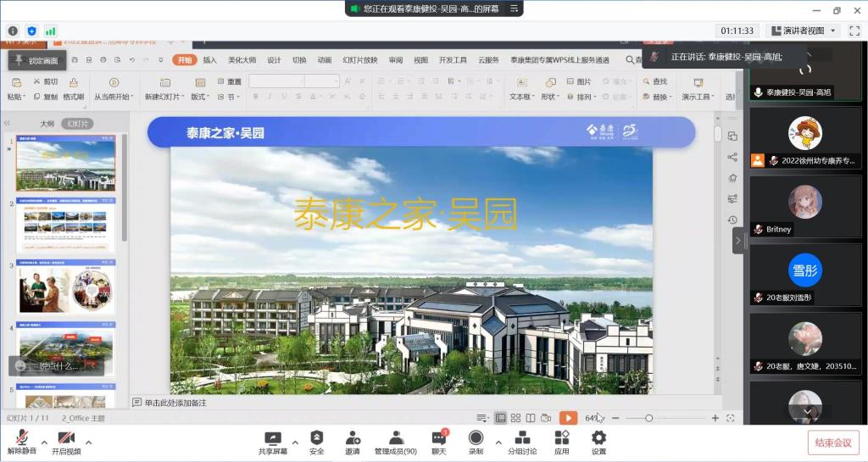Open 管理成员 participants list
868x462 pixels.
[396, 442]
